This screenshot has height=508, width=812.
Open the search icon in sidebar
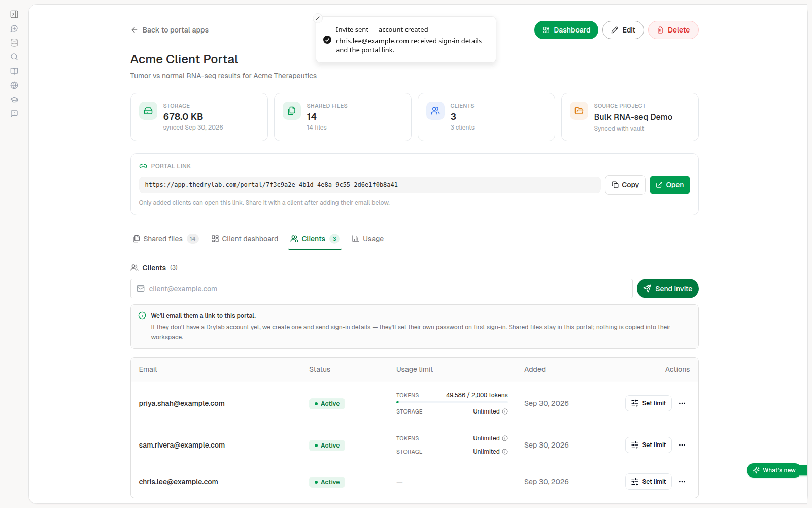coord(14,57)
